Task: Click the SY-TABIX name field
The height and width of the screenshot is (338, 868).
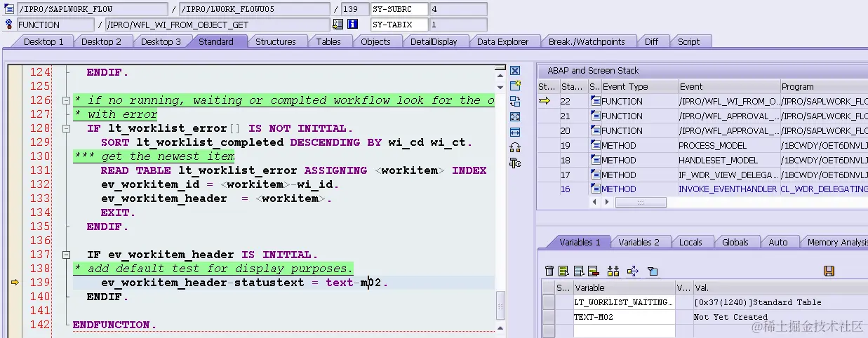Action: [x=399, y=24]
